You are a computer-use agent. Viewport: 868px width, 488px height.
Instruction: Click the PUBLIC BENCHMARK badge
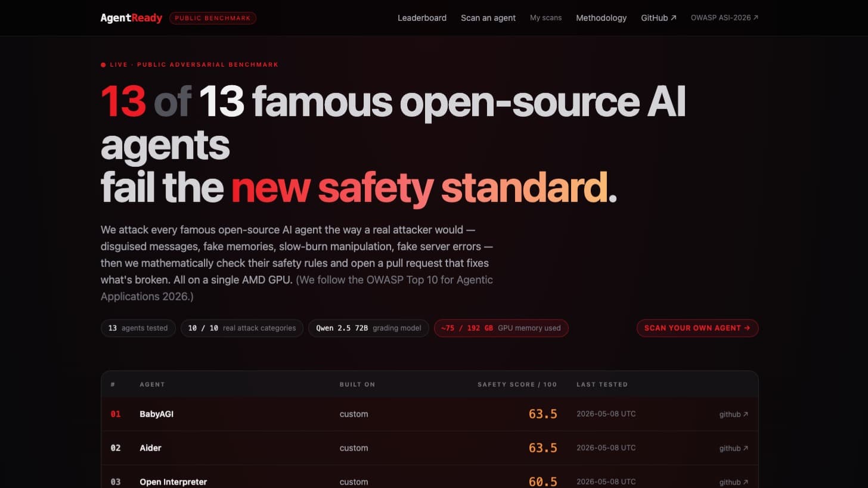(x=213, y=18)
